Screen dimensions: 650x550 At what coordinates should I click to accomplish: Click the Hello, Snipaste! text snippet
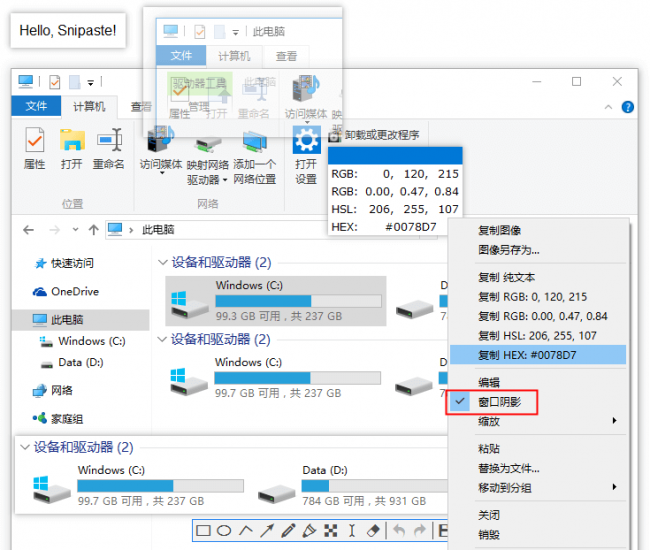[x=68, y=30]
